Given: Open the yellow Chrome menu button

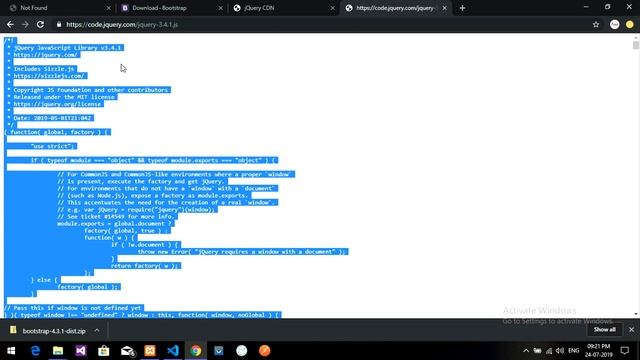Looking at the screenshot, I should coord(630,24).
